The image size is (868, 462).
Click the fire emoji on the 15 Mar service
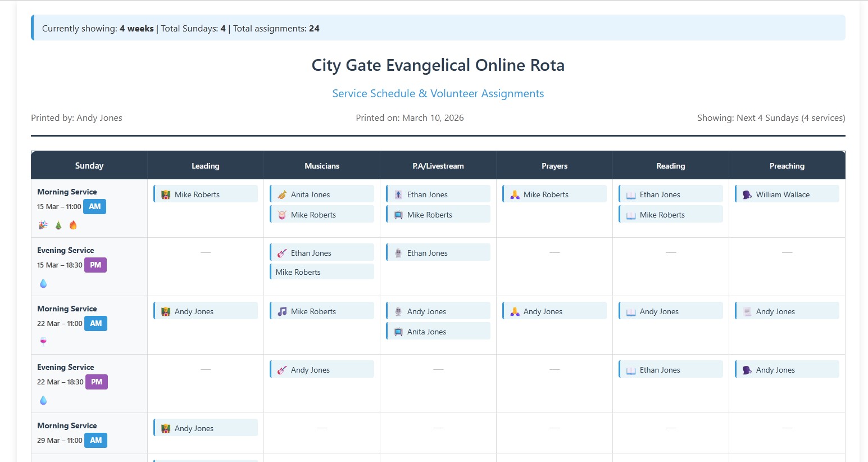(73, 225)
